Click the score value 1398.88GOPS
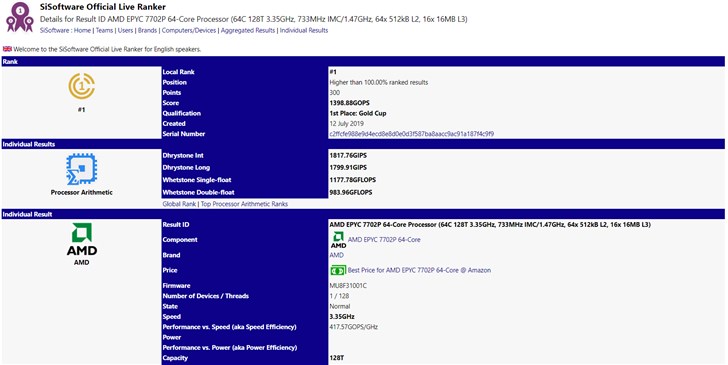 350,103
